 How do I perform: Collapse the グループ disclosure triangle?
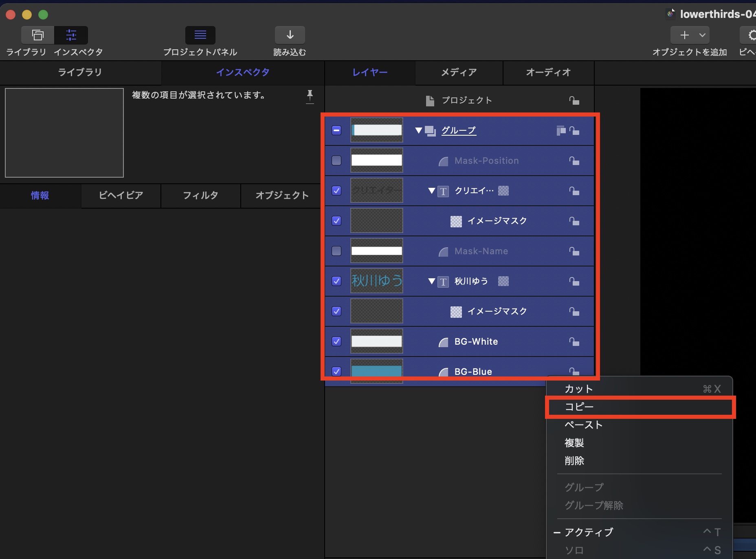pos(418,130)
